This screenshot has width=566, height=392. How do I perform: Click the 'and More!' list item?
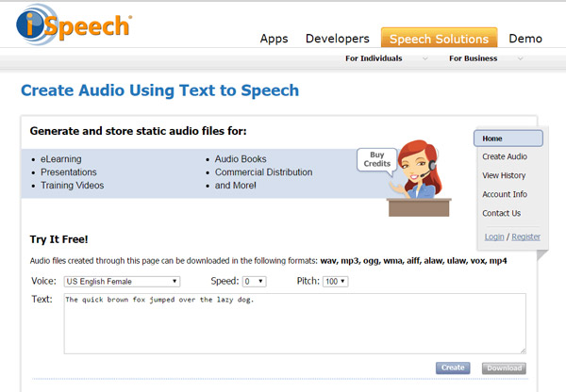[x=235, y=186]
